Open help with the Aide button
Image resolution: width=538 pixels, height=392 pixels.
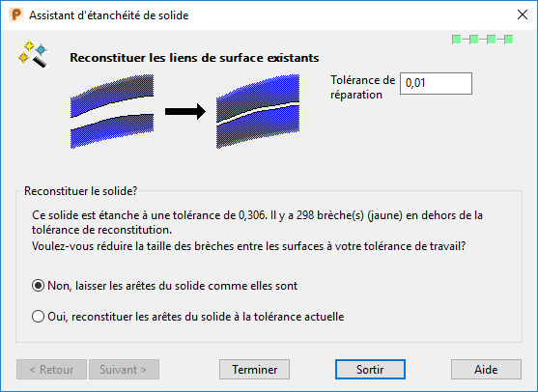coord(486,370)
